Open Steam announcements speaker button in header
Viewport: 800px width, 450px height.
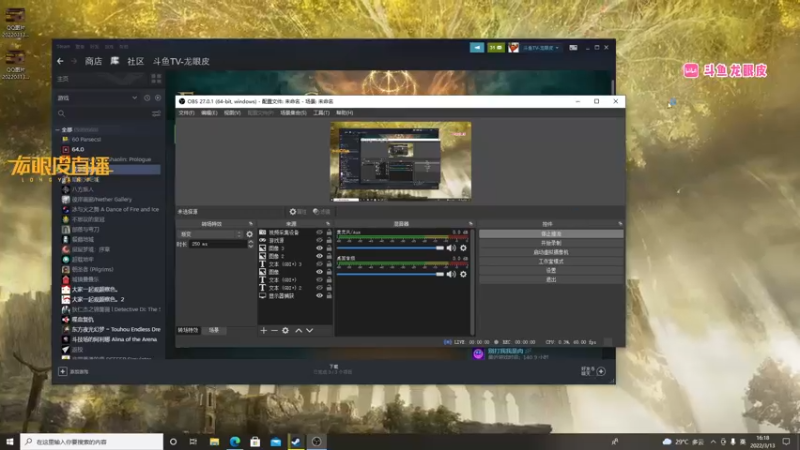click(477, 47)
